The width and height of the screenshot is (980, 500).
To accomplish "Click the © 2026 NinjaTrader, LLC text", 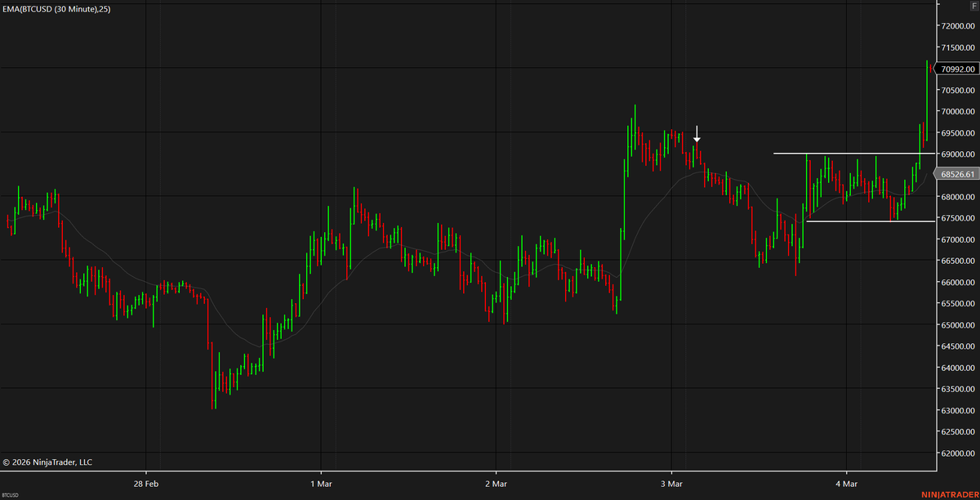I will point(47,462).
